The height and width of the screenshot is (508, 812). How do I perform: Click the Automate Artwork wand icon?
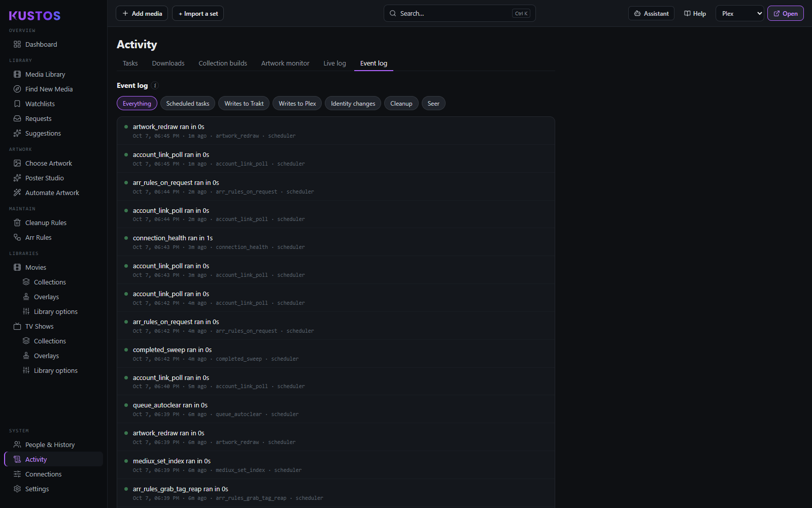point(17,193)
